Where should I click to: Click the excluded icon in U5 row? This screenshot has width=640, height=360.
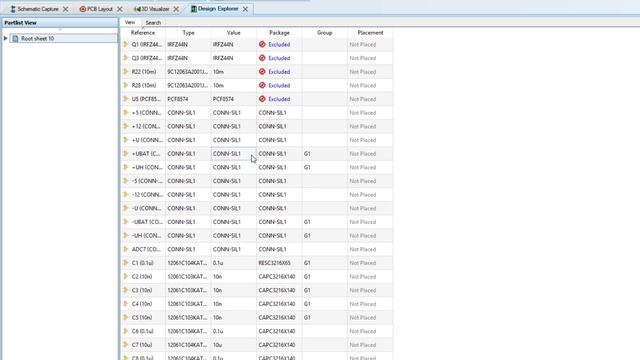coord(262,99)
